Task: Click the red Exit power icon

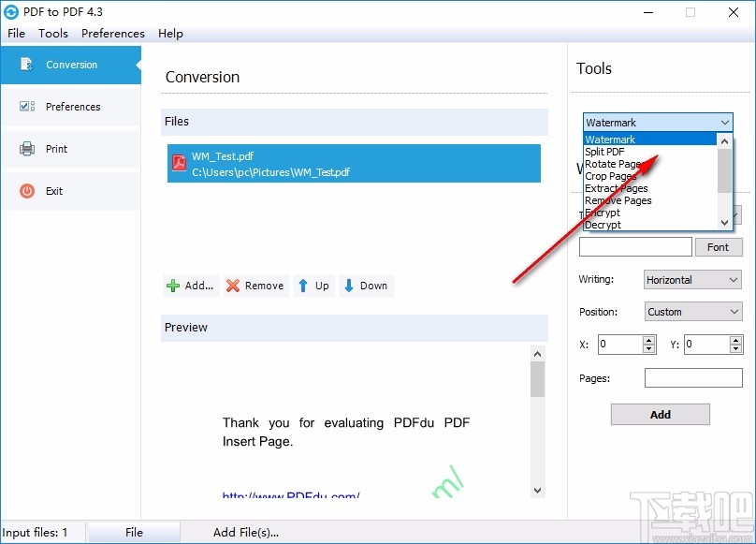Action: coord(27,191)
